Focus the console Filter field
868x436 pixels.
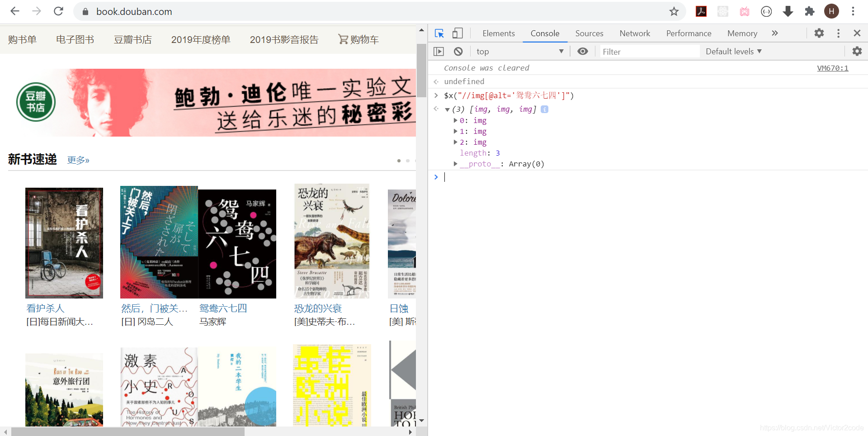click(x=649, y=52)
